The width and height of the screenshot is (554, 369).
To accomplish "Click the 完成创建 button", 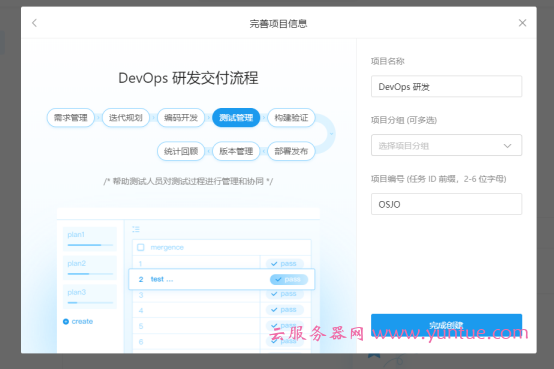I will click(x=446, y=325).
